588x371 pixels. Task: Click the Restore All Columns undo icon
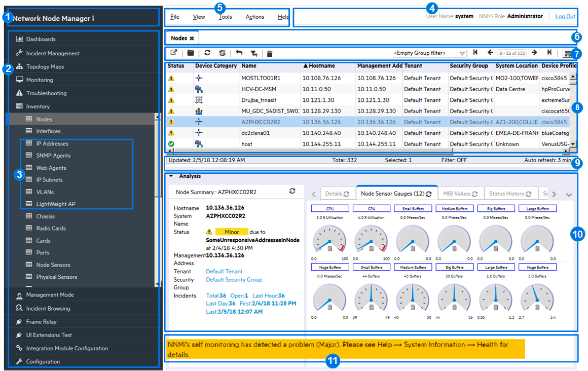(x=238, y=53)
